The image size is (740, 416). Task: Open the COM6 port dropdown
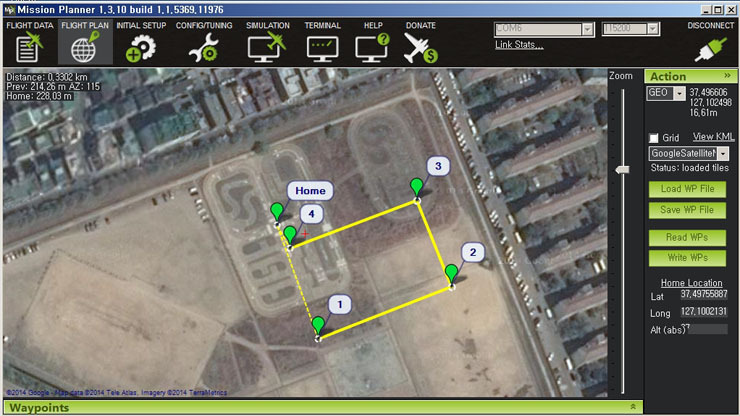pos(587,29)
